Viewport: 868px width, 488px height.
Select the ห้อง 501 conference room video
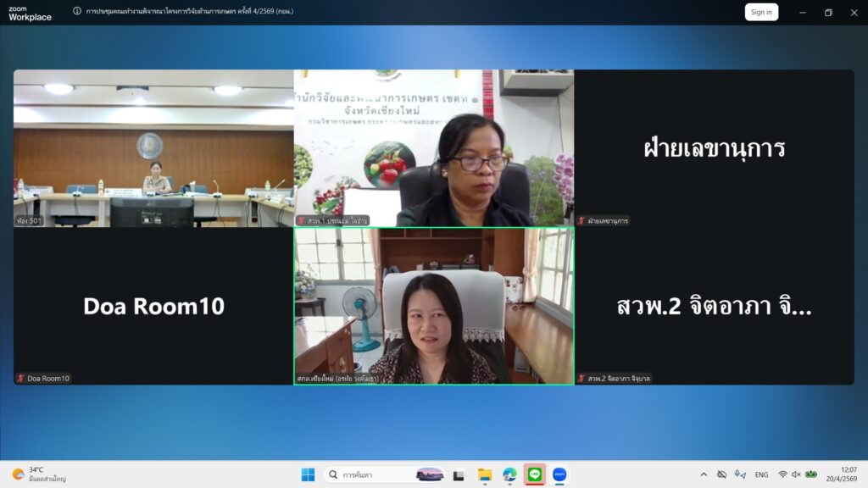click(153, 148)
